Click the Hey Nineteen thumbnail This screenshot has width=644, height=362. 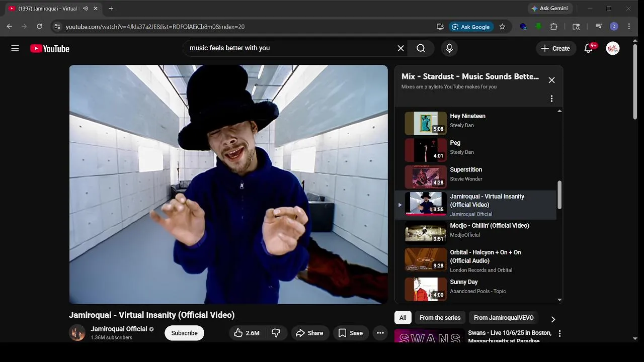(x=426, y=123)
